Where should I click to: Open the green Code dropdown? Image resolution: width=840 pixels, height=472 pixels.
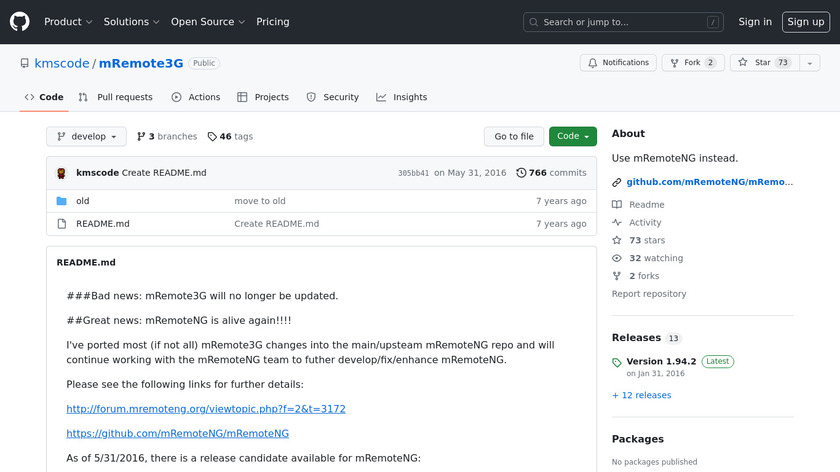pyautogui.click(x=572, y=137)
